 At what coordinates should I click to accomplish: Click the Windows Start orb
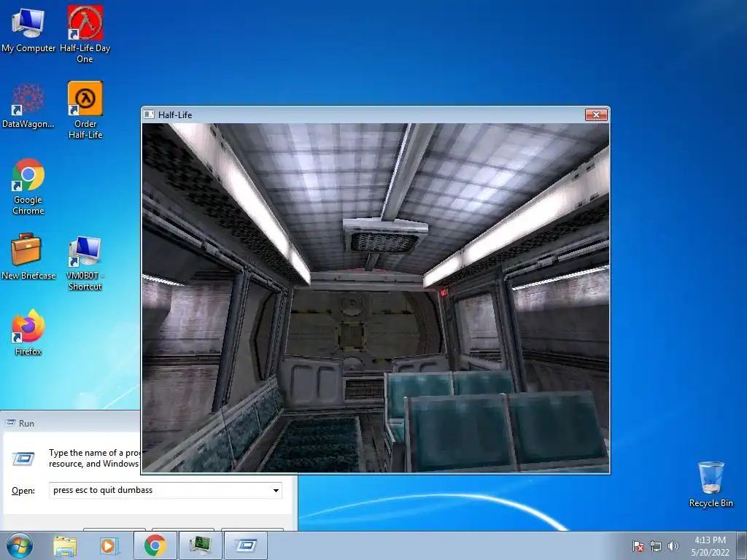tap(20, 545)
